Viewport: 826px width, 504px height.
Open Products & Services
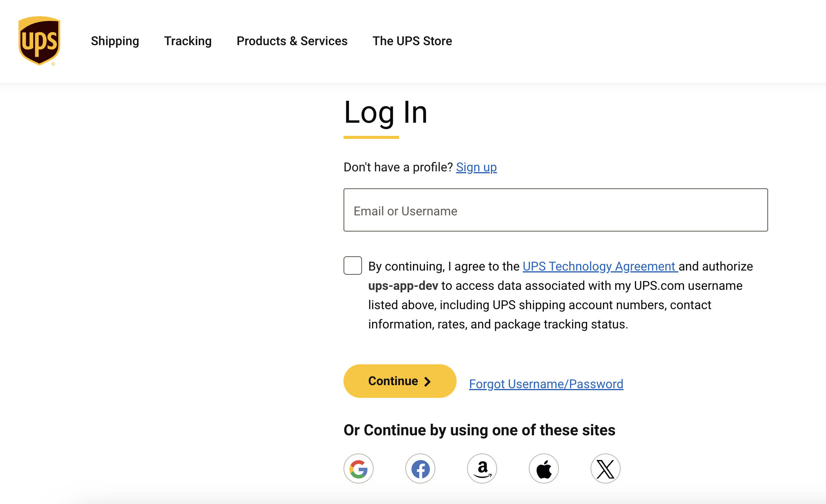(x=291, y=41)
